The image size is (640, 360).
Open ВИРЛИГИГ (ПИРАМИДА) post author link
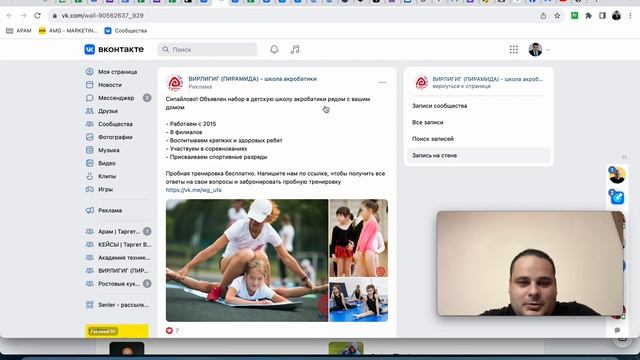pyautogui.click(x=252, y=79)
